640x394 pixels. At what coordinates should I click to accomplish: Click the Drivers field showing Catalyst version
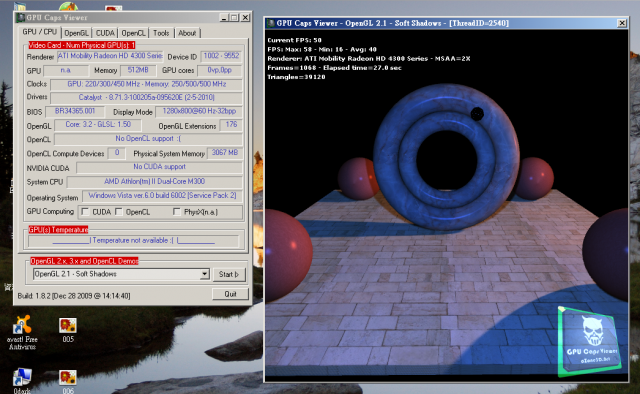[147, 98]
